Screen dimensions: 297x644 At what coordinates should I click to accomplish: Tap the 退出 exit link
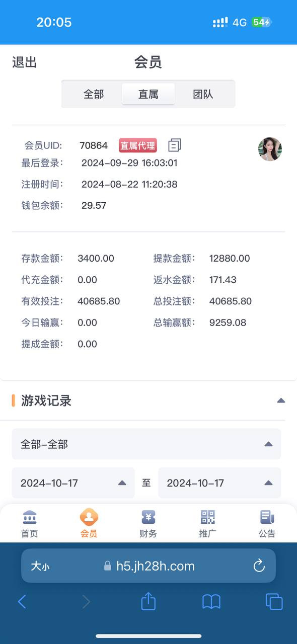coord(24,62)
